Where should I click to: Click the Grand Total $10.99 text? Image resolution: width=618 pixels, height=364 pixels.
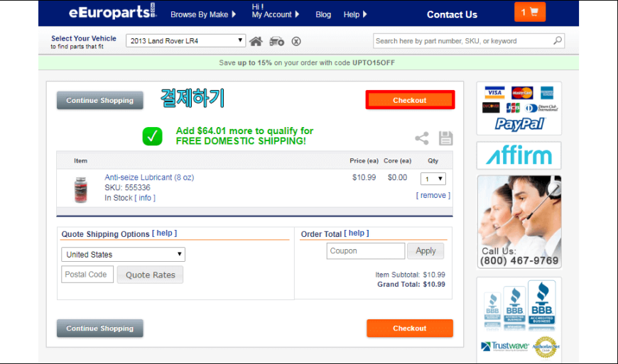(411, 284)
